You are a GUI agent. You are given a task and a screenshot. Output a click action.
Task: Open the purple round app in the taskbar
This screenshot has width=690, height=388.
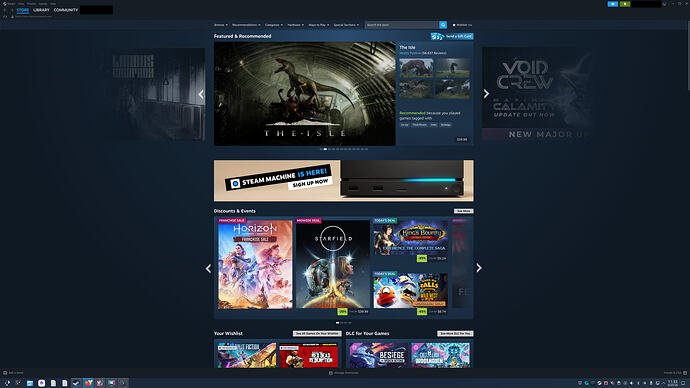(x=41, y=383)
